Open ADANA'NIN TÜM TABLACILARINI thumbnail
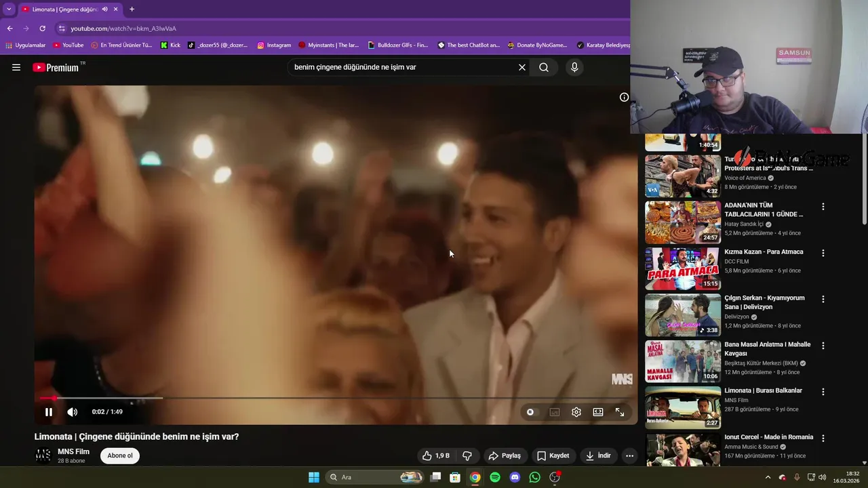The height and width of the screenshot is (488, 868). (683, 222)
